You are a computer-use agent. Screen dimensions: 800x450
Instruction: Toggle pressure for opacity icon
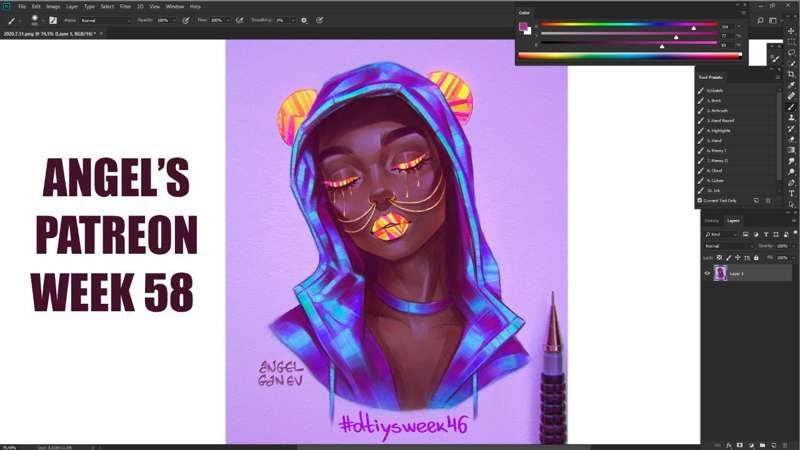(x=186, y=20)
